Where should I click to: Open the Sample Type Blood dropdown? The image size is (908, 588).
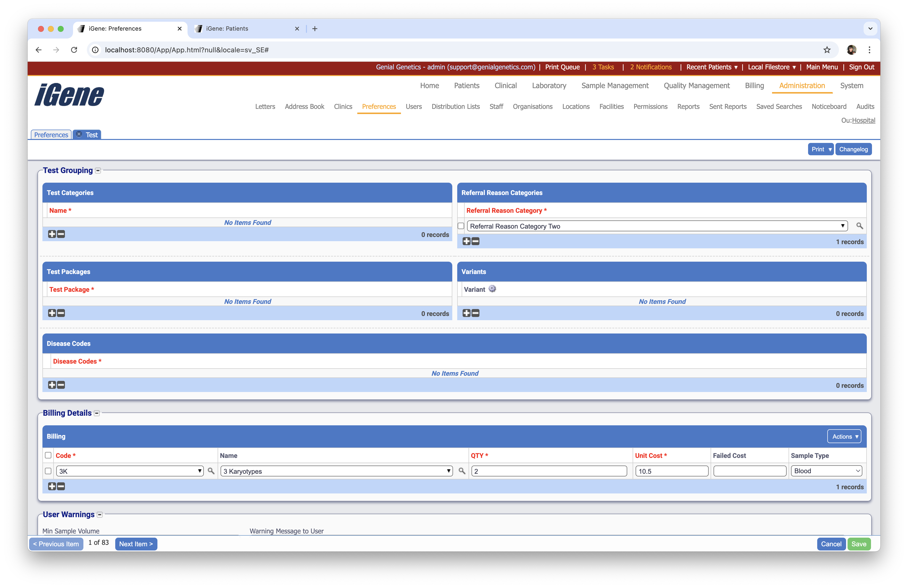click(826, 471)
